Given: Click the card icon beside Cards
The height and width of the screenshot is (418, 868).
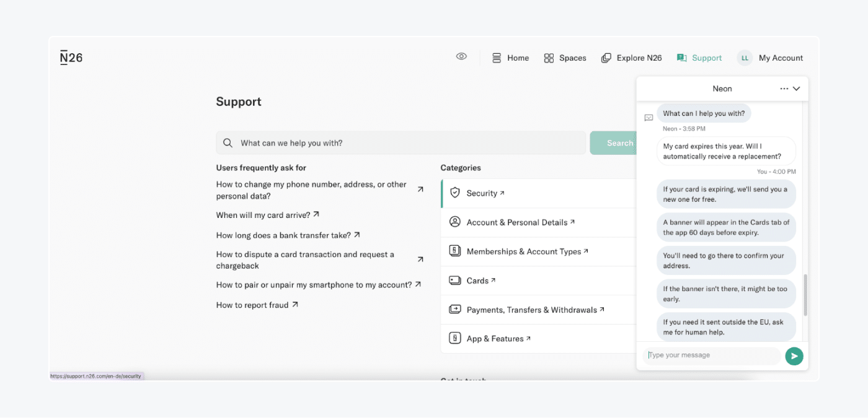Looking at the screenshot, I should [x=455, y=281].
